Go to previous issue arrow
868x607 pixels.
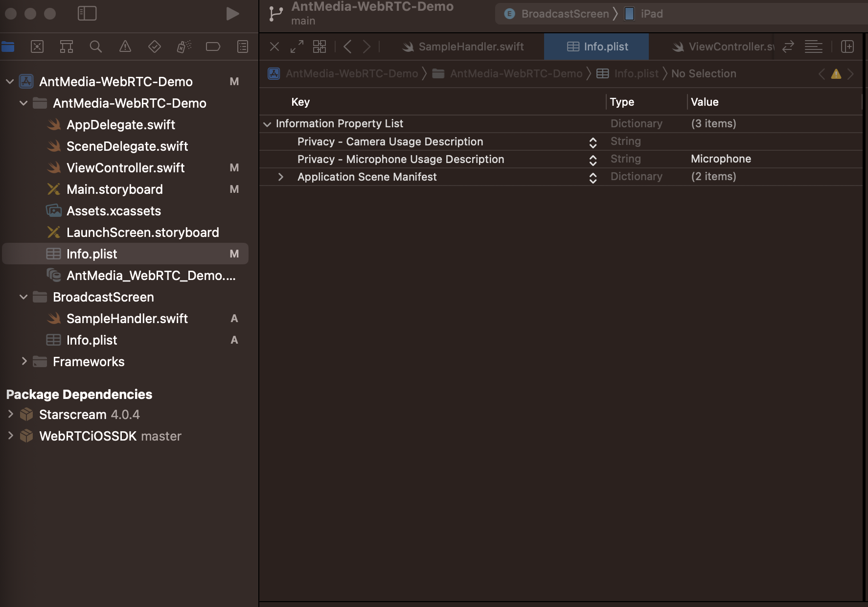tap(822, 74)
